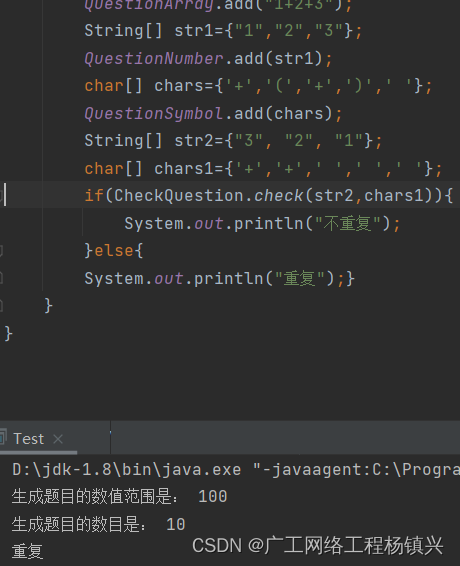This screenshot has height=566, width=460.
Task: Click console line 生成题目的数目是： 10
Action: click(99, 524)
